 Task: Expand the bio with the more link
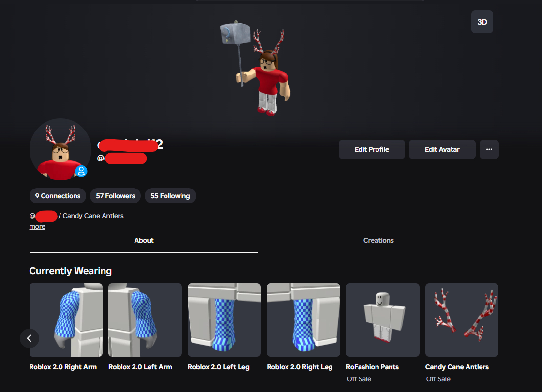[x=37, y=227]
